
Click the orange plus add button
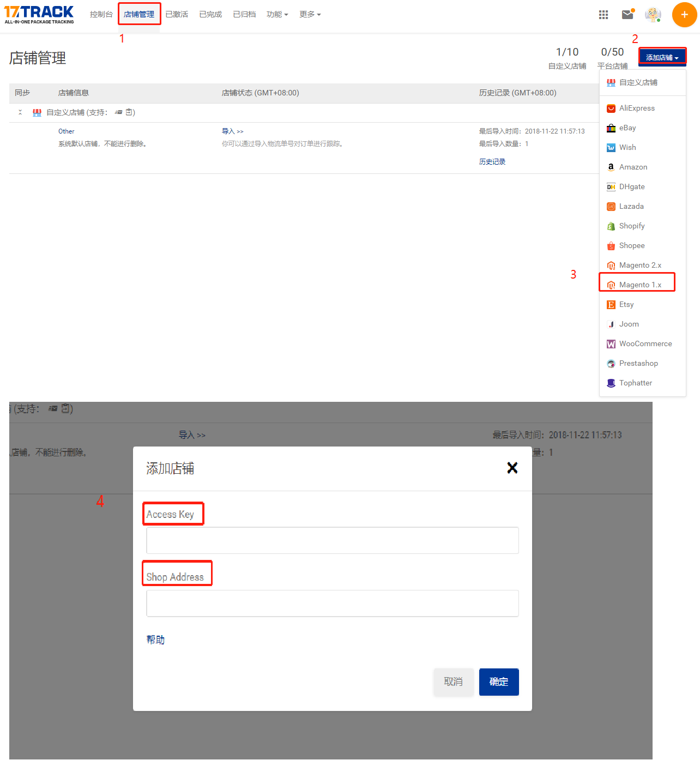(684, 15)
